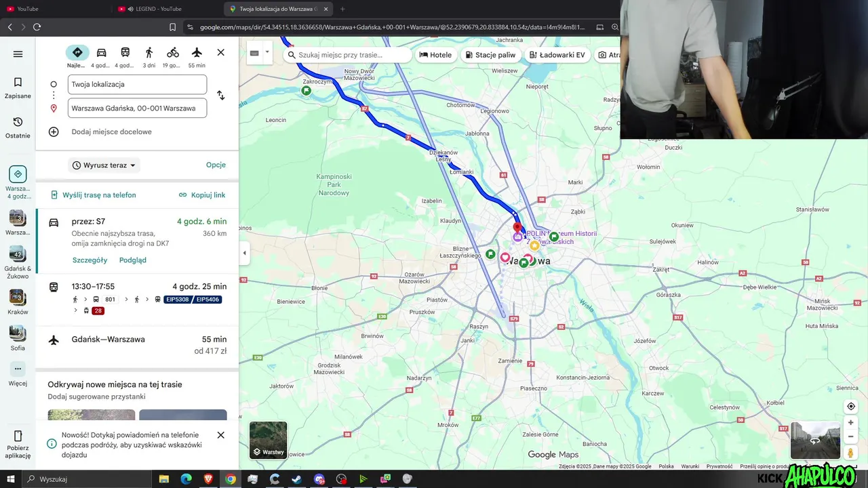Bookmark this page

(172, 27)
